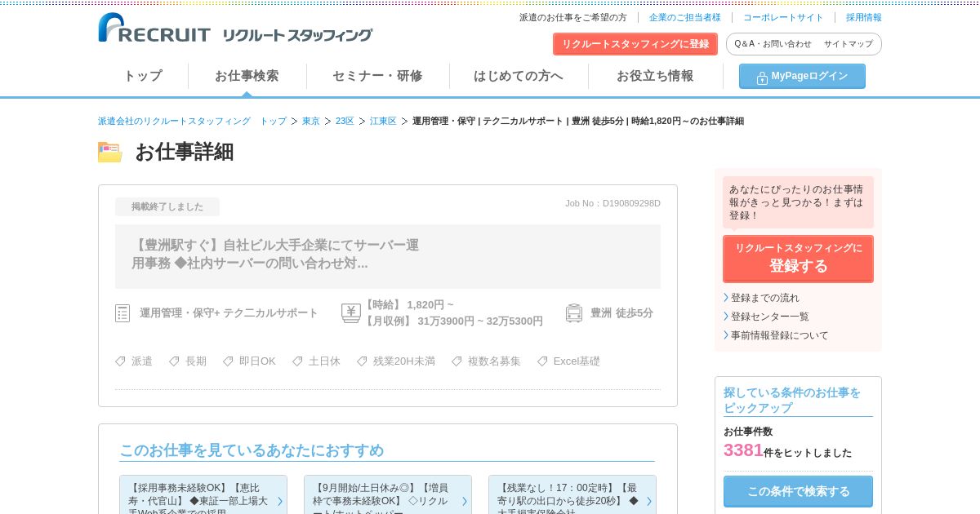
Task: Click the tag icon next to 土日休
Action: pyautogui.click(x=298, y=361)
